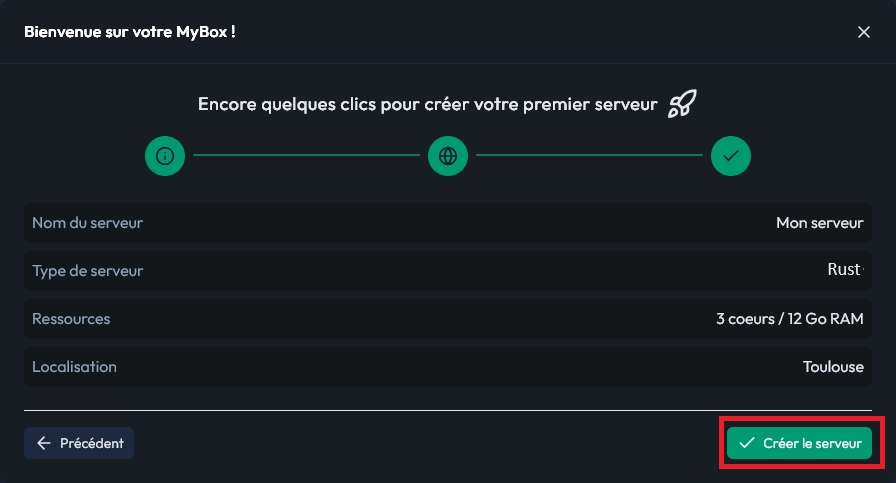Screen dimensions: 896x483
Task: Select the Localisation label
Action: 74,367
